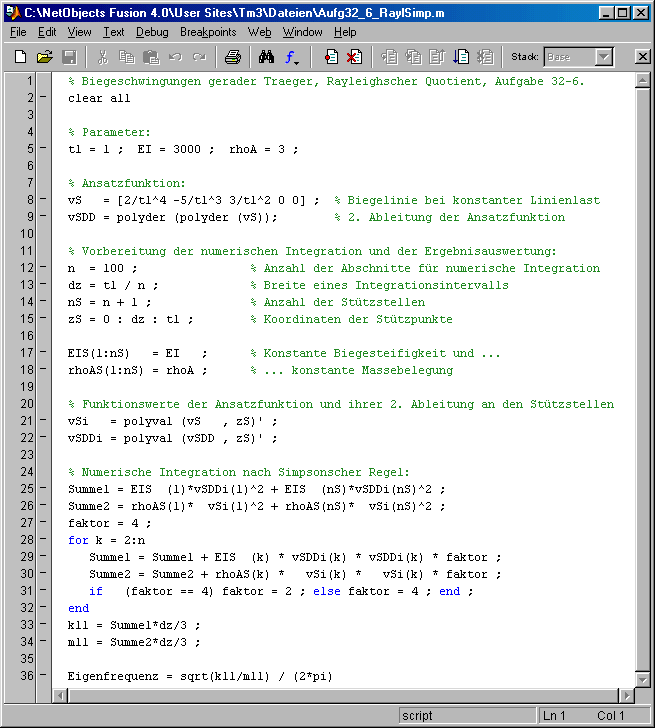
Task: Click the '% Parameter:' comment
Action: click(x=109, y=132)
